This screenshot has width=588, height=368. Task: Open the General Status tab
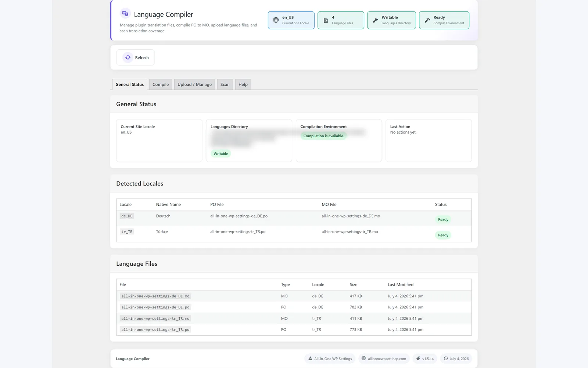pos(130,84)
